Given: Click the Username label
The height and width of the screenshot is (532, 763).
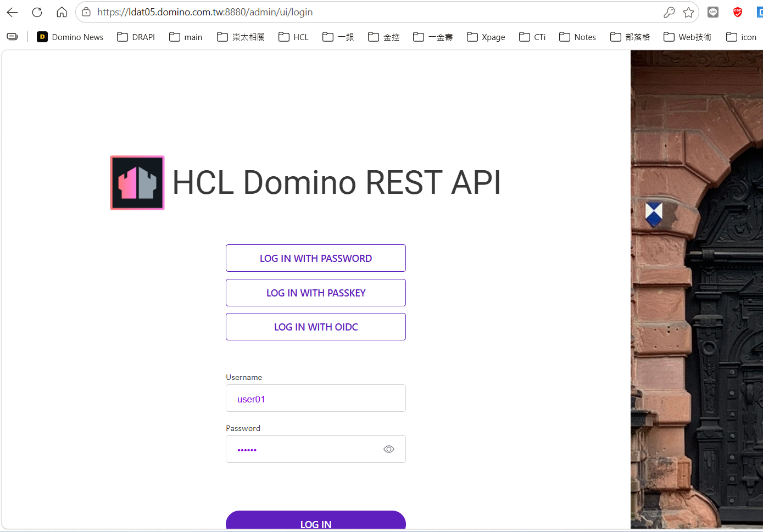Looking at the screenshot, I should pyautogui.click(x=244, y=377).
